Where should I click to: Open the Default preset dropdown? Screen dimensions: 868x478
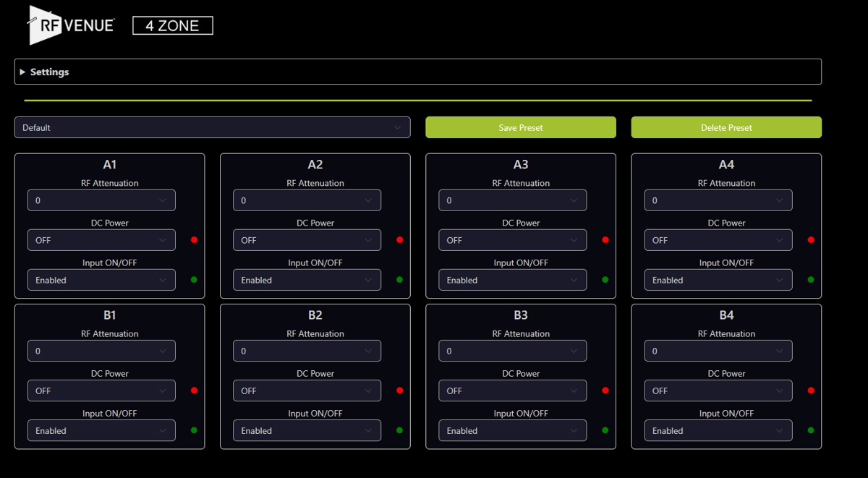tap(213, 127)
